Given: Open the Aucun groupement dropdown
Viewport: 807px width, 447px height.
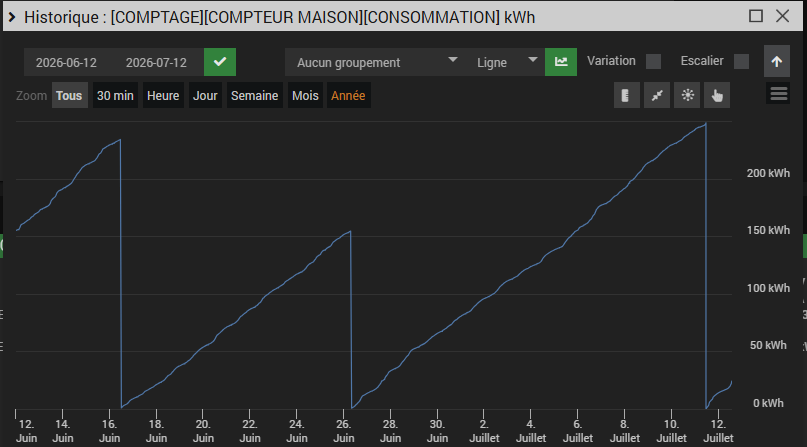Looking at the screenshot, I should click(375, 62).
